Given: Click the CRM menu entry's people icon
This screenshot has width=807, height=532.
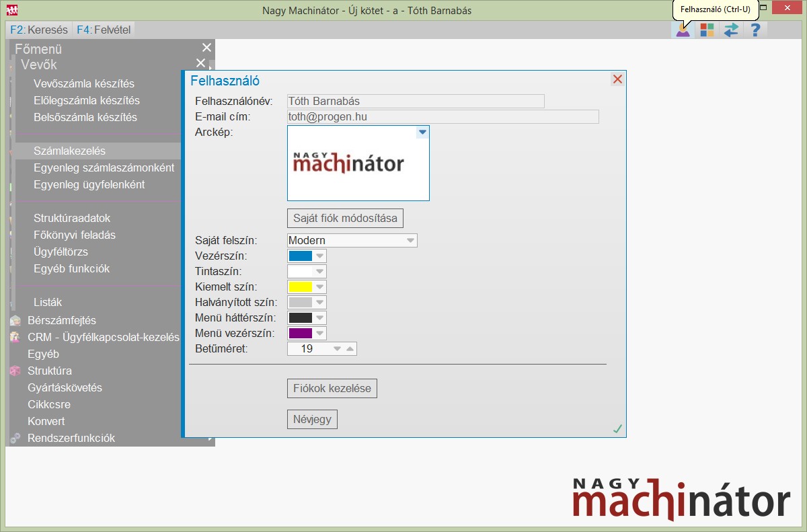Looking at the screenshot, I should [x=15, y=338].
